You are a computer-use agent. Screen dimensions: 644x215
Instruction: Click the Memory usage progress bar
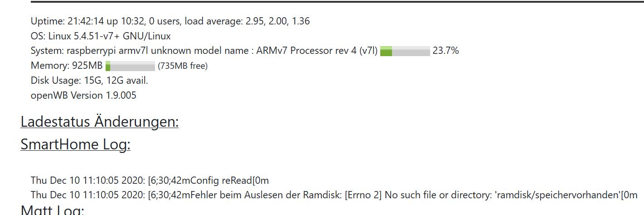(x=130, y=66)
